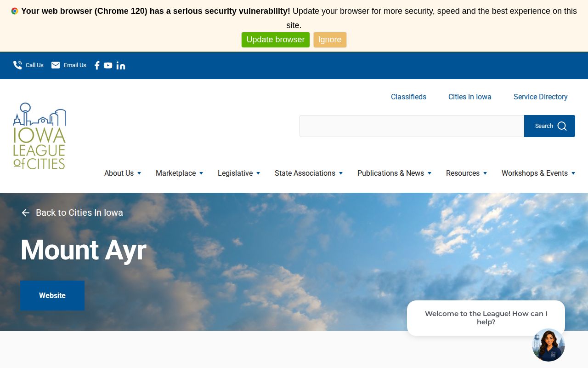Open the State Associations menu
Viewport: 588px width, 368px height.
click(305, 173)
